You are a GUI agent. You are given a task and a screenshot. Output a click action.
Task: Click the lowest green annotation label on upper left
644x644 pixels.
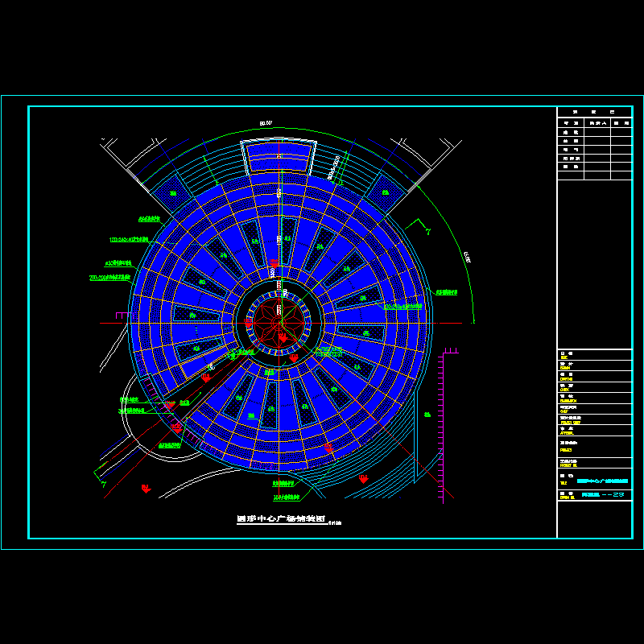click(110, 278)
